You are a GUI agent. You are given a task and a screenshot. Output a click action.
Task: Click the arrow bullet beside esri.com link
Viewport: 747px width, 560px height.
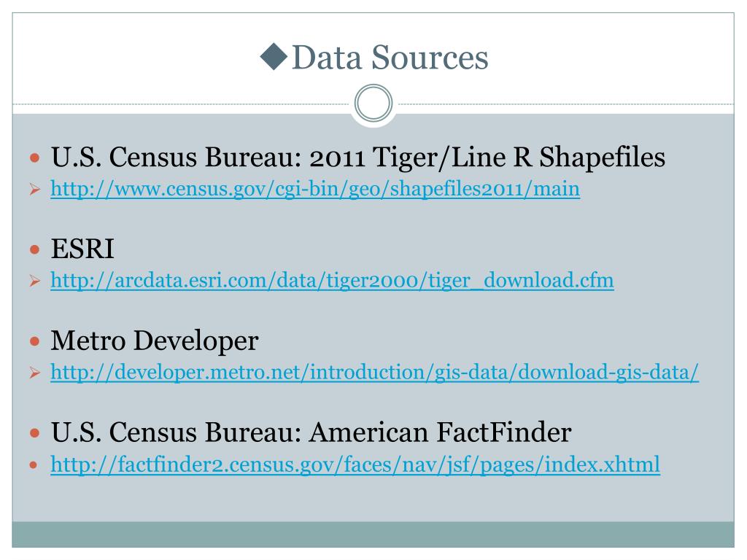pos(35,281)
